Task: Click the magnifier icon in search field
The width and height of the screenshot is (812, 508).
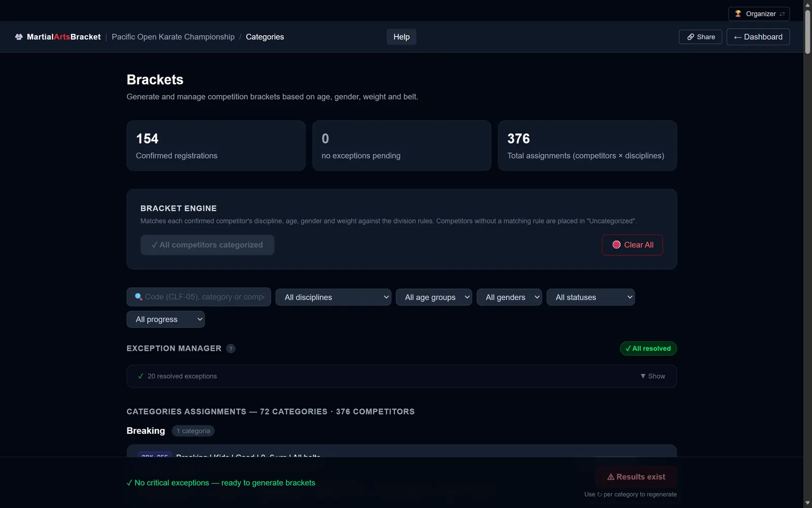Action: pos(139,297)
